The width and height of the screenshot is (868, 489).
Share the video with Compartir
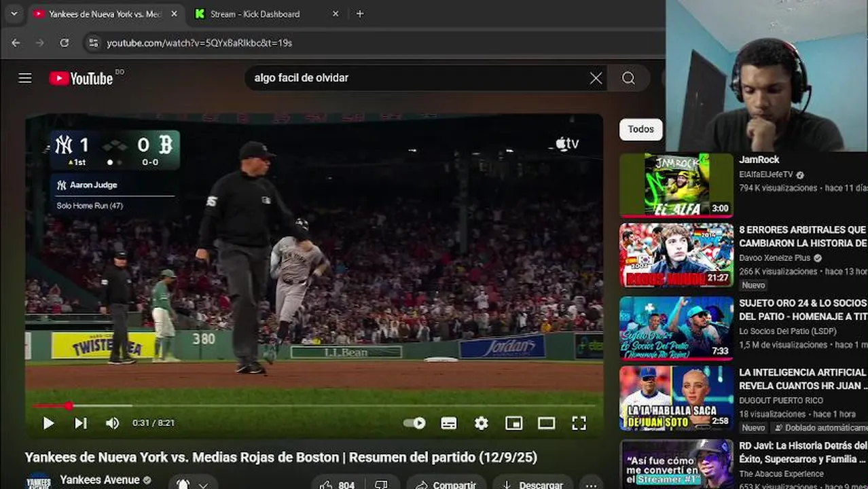point(446,485)
